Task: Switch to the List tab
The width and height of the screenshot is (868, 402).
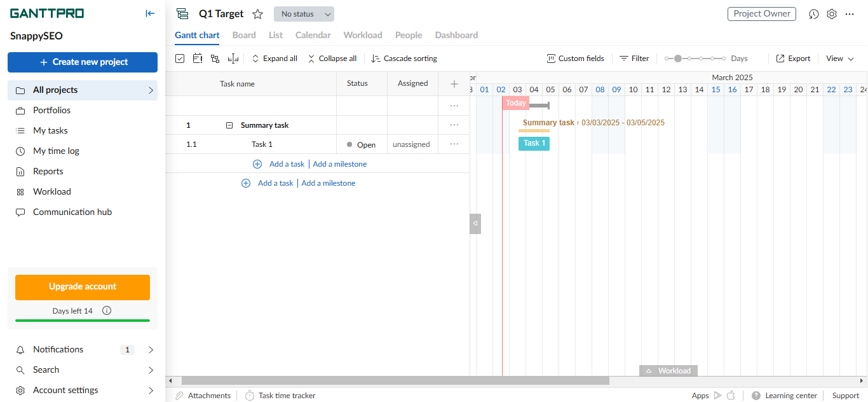Action: (276, 35)
